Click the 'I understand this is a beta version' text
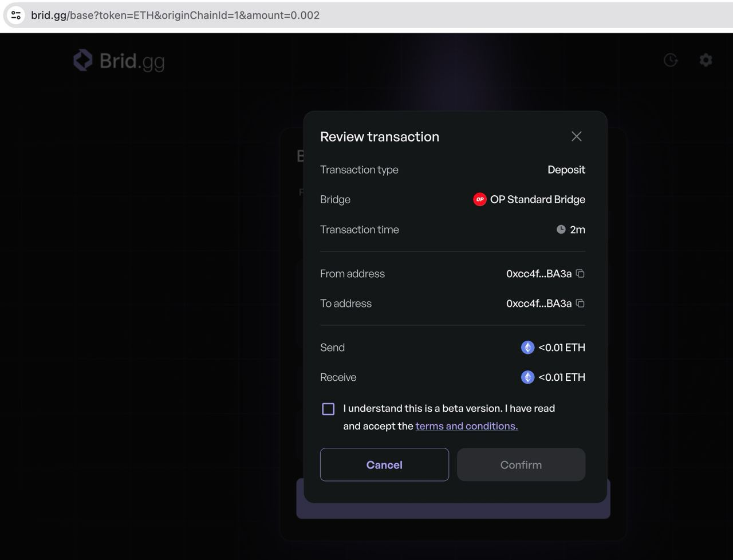 423,408
